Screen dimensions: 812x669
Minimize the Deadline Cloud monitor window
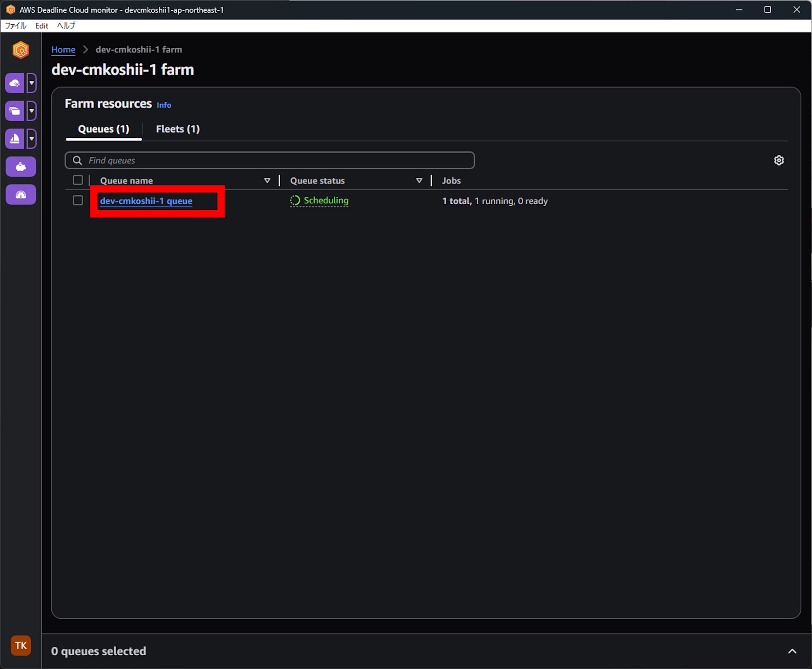(739, 10)
